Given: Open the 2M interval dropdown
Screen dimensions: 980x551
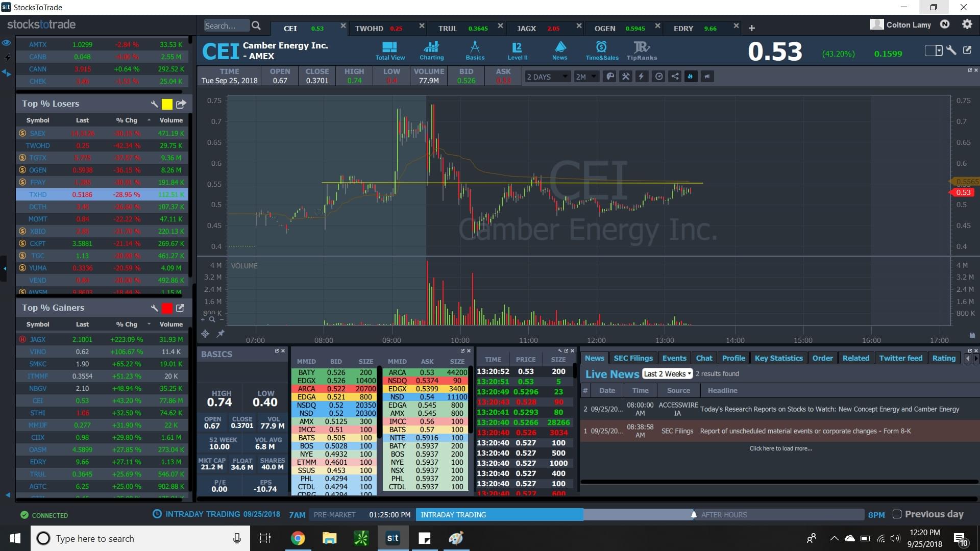Looking at the screenshot, I should coord(586,77).
